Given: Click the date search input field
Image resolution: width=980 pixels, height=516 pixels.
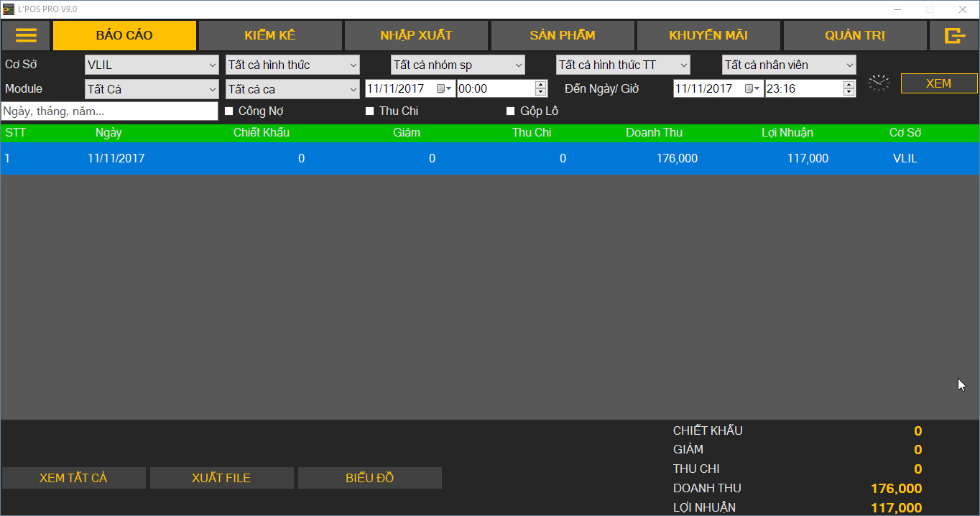Looking at the screenshot, I should [109, 111].
